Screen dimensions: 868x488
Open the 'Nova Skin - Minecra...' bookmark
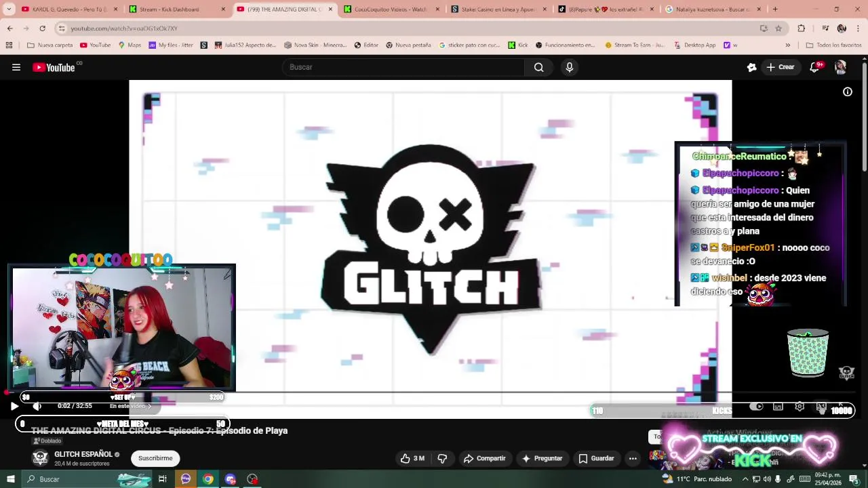pos(315,45)
